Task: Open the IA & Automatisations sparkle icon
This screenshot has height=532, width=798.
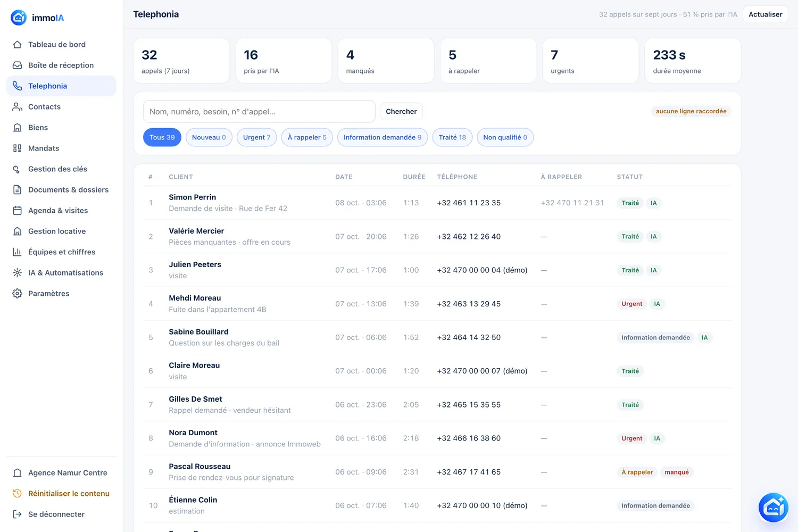Action: pos(17,273)
